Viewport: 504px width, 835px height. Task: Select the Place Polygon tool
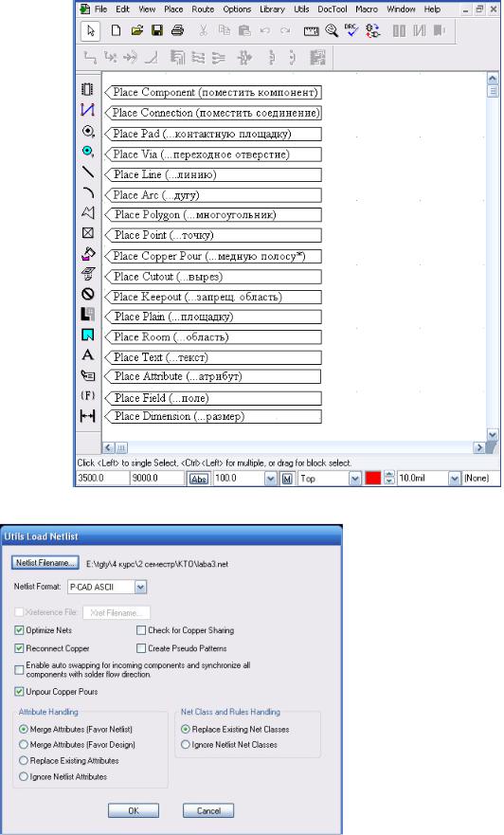click(88, 212)
